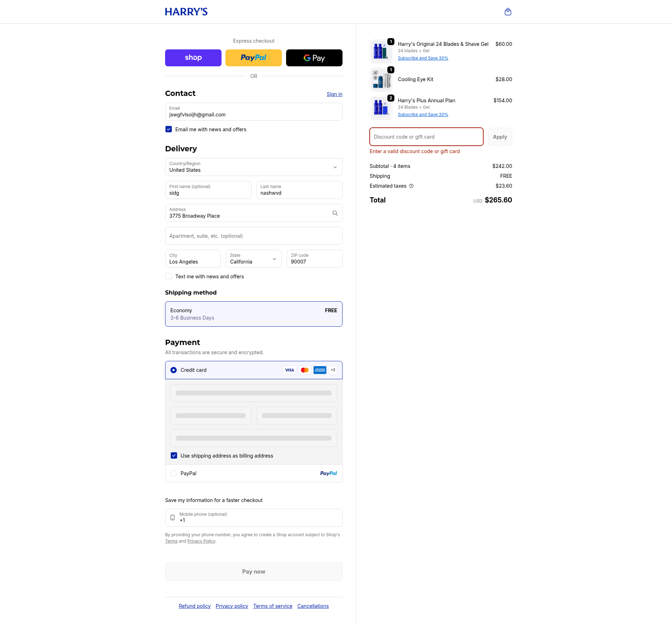Image resolution: width=672 pixels, height=623 pixels.
Task: Click the Harry's logo in header
Action: (x=186, y=12)
